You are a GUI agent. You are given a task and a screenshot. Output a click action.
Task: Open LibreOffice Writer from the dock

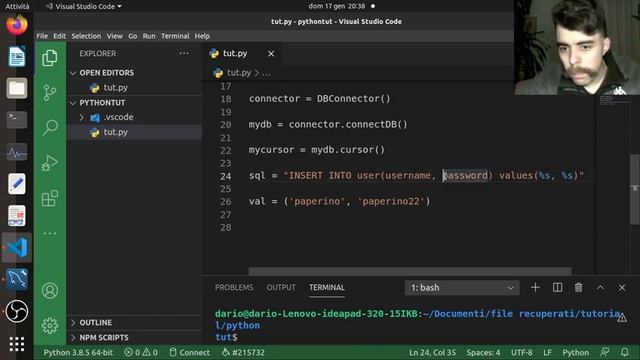click(x=17, y=56)
